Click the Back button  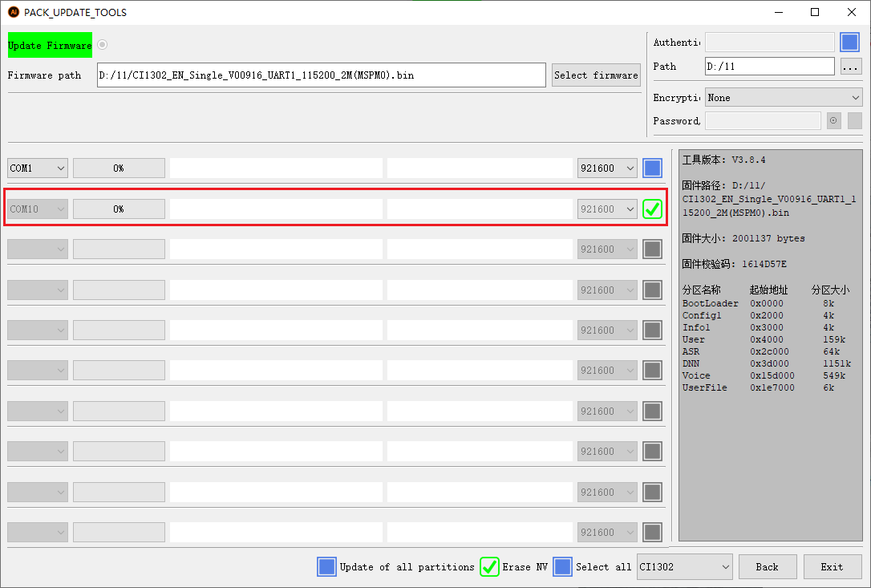coord(767,567)
